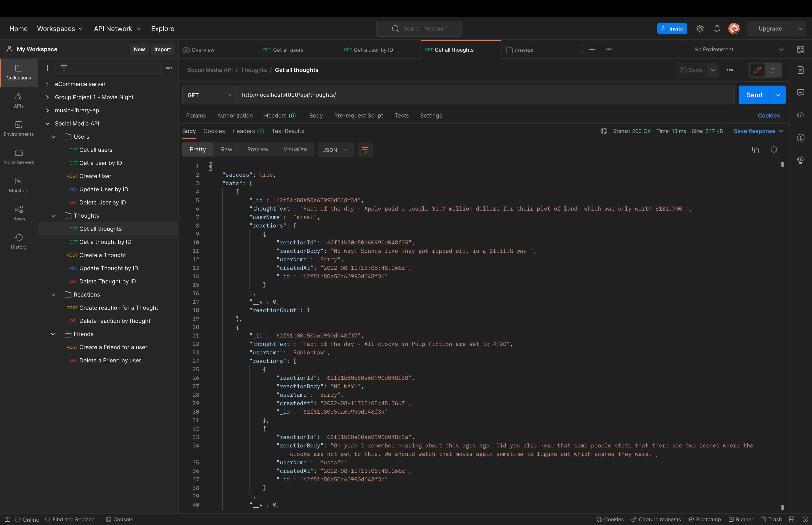
Task: Open Mock Servers in sidebar
Action: pyautogui.click(x=19, y=157)
